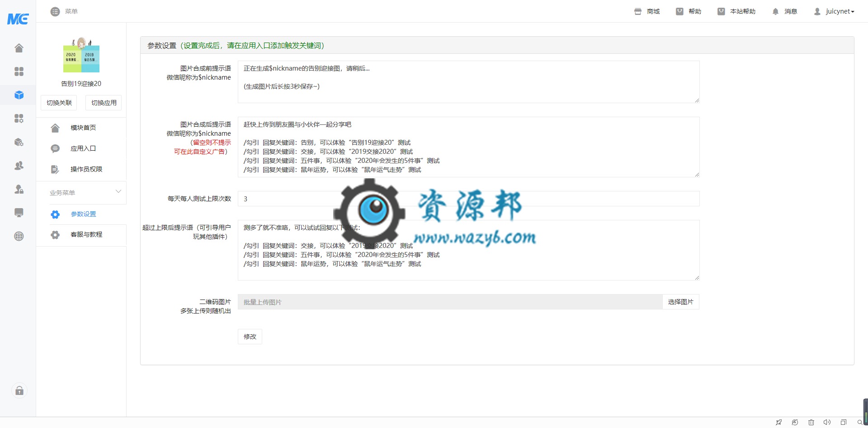Screen dimensions: 868x428
Task: Open the monitor icon in left rail
Action: (x=19, y=213)
